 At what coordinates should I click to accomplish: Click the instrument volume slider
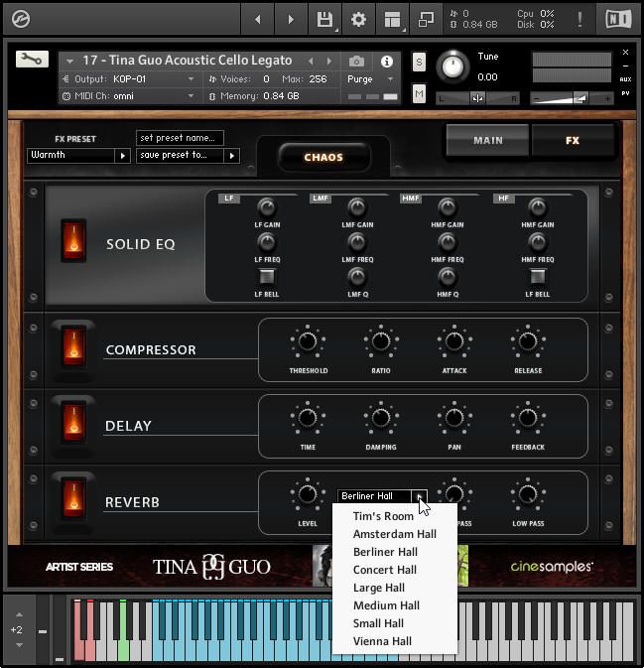click(572, 99)
